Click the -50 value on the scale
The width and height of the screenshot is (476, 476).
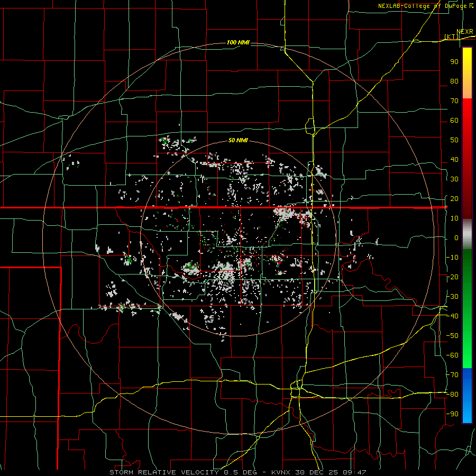coord(452,336)
